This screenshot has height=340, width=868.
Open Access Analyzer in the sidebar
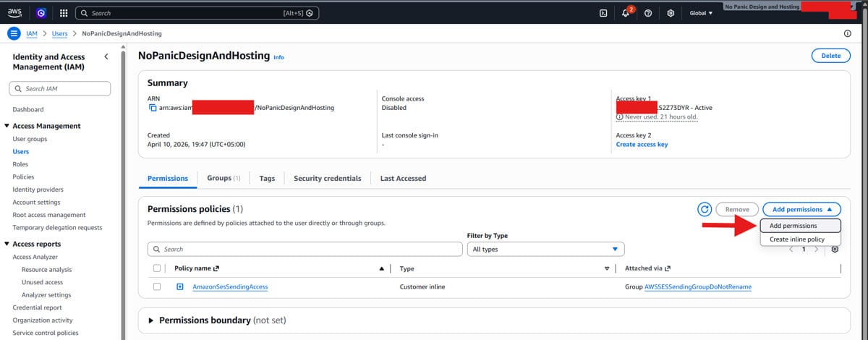[35, 257]
